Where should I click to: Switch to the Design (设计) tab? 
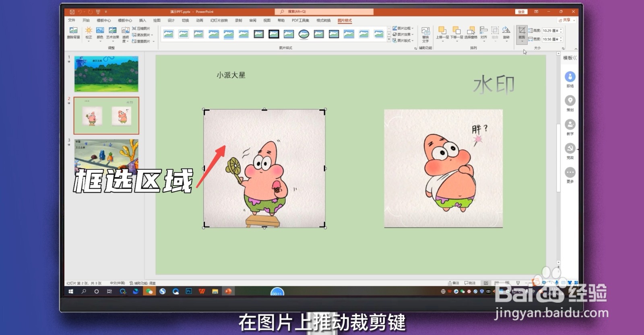pyautogui.click(x=171, y=20)
